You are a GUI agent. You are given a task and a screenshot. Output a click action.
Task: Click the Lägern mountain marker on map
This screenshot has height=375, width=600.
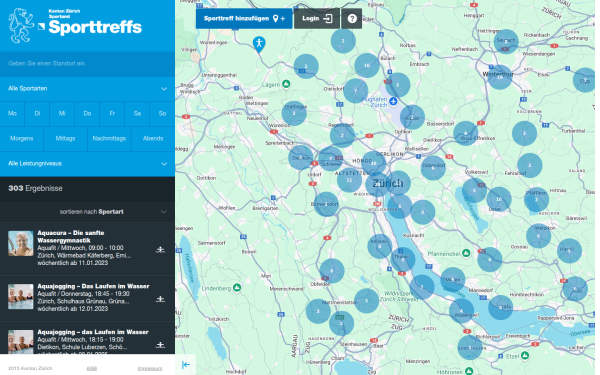286,84
